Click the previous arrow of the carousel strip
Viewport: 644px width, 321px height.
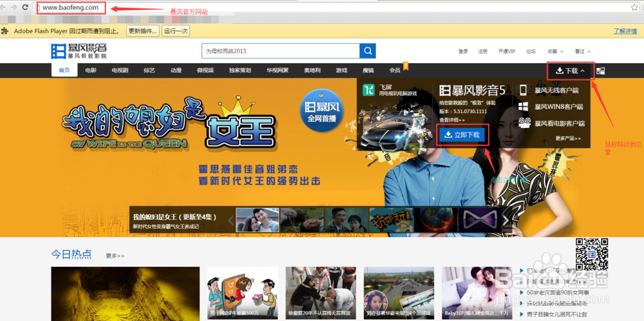[231, 221]
